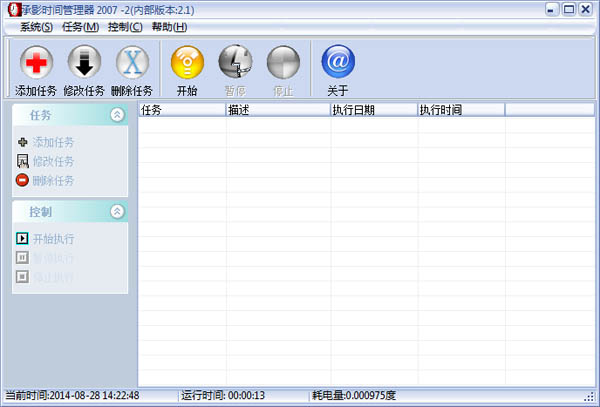The height and width of the screenshot is (407, 600).
Task: Click the X 删除任务 toolbar icon
Action: 132,62
